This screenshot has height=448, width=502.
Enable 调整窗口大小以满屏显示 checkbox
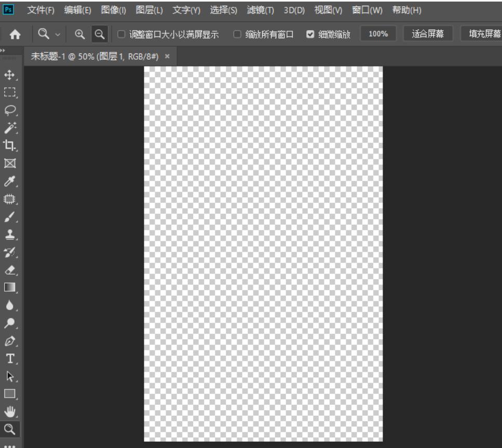coord(121,34)
